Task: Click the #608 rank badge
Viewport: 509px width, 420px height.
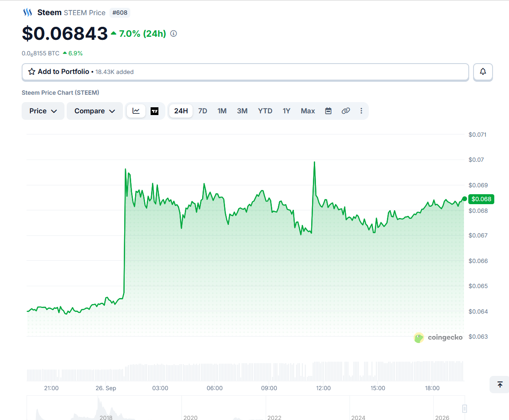Action: click(120, 13)
